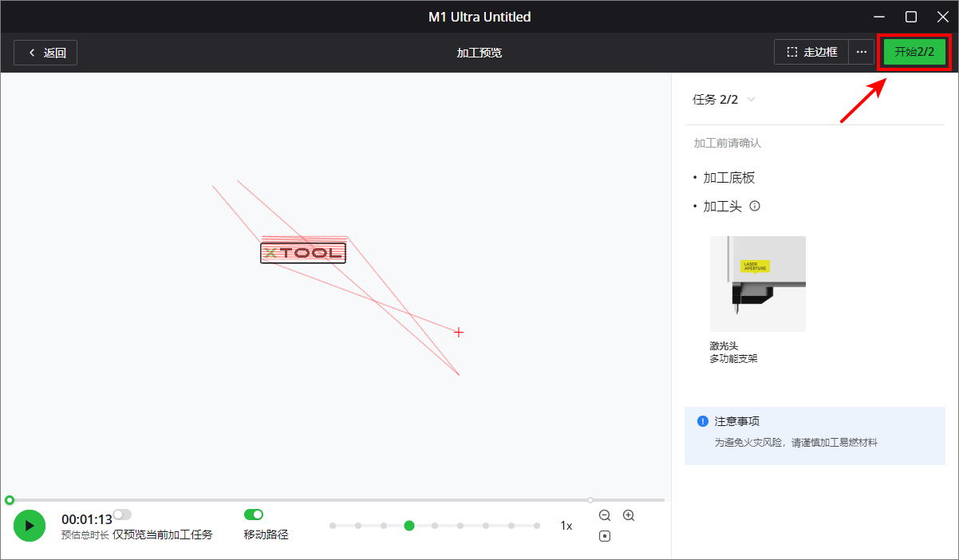Click the 多功能支架 label text

pyautogui.click(x=733, y=358)
